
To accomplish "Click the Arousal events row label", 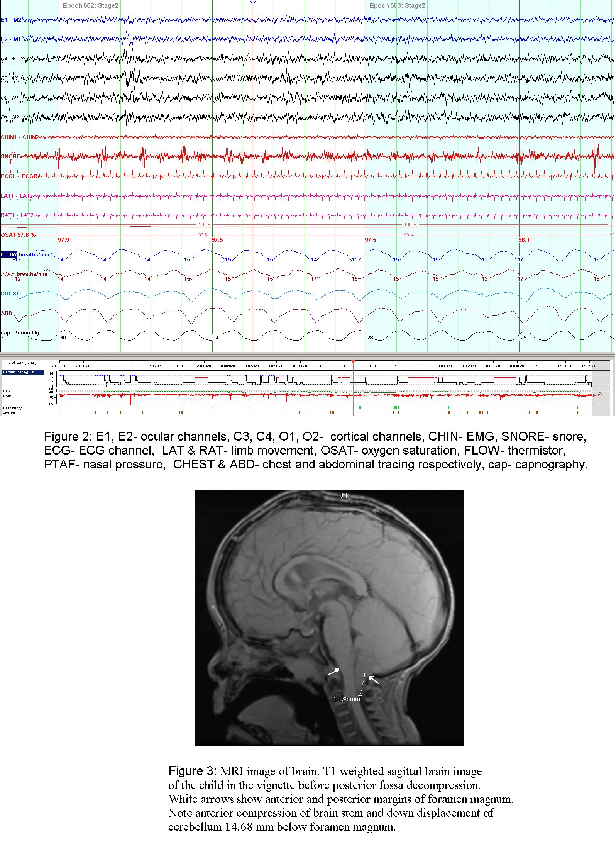I will pos(9,413).
